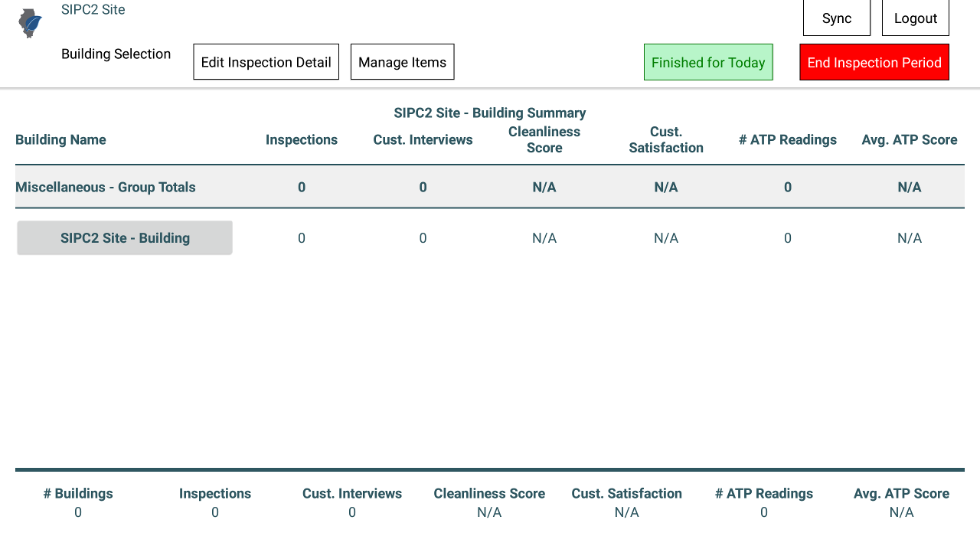Image resolution: width=980 pixels, height=536 pixels.
Task: Click the Building Name column header
Action: (x=60, y=140)
